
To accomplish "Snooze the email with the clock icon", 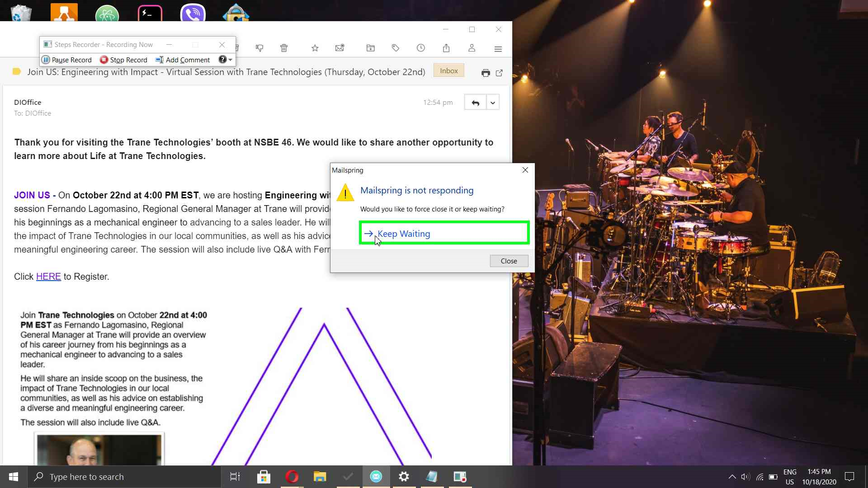I will coord(421,48).
